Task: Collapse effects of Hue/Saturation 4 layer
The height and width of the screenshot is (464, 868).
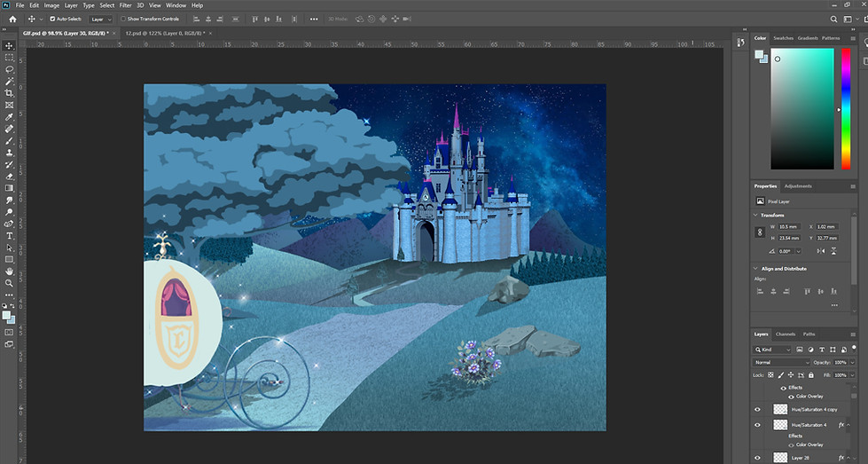Action: pos(848,425)
